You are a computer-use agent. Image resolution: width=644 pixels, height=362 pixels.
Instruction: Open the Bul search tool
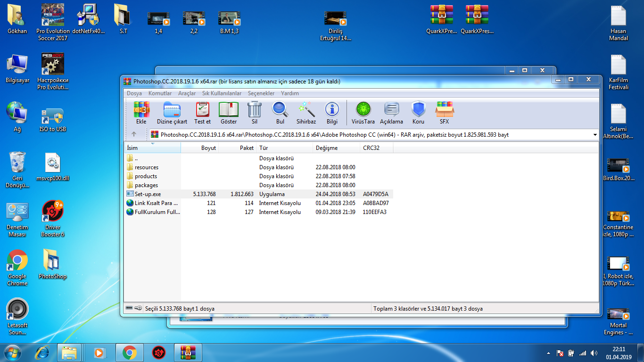tap(281, 113)
